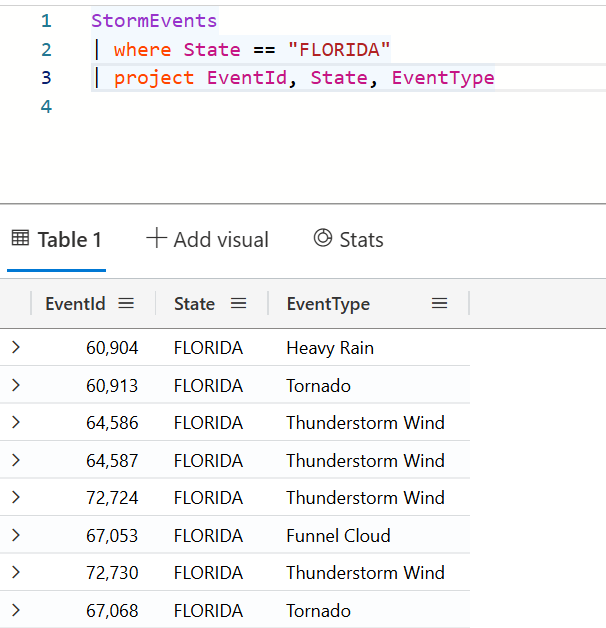Select the 67,053 EventId cell
The image size is (606, 628).
112,535
